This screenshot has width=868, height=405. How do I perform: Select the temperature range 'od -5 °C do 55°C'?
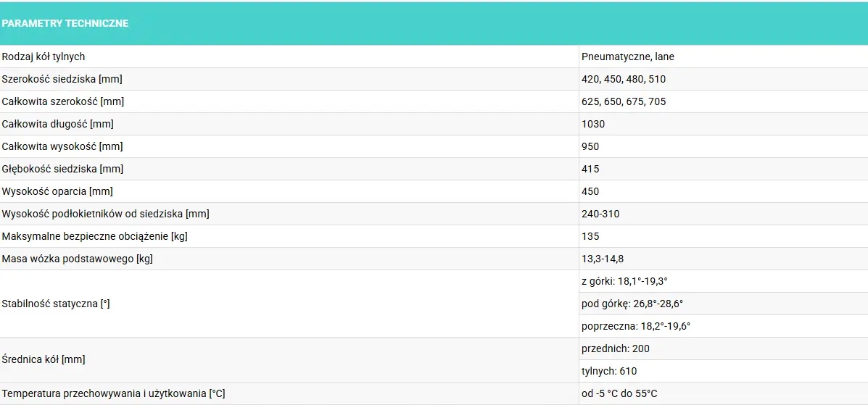(x=619, y=393)
